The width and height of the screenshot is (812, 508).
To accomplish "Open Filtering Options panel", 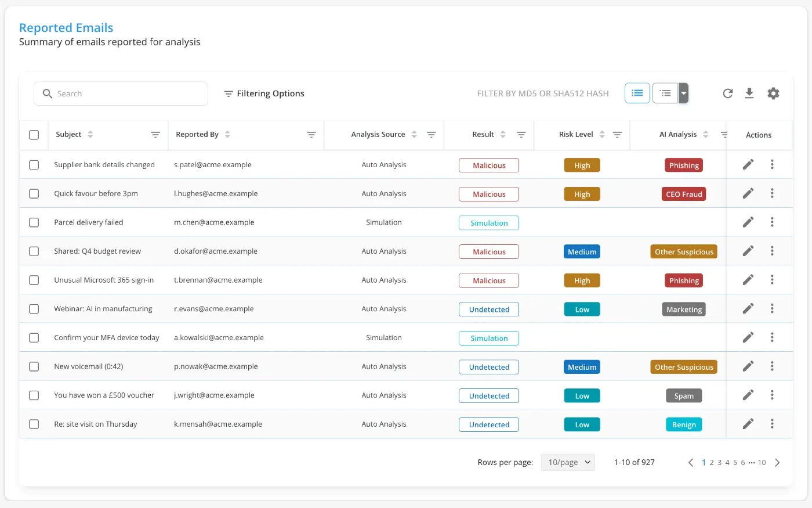I will click(264, 93).
